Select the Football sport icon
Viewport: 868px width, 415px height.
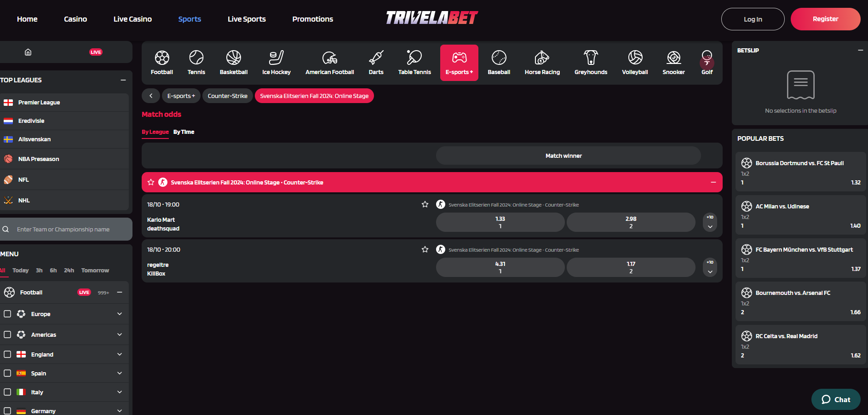162,63
